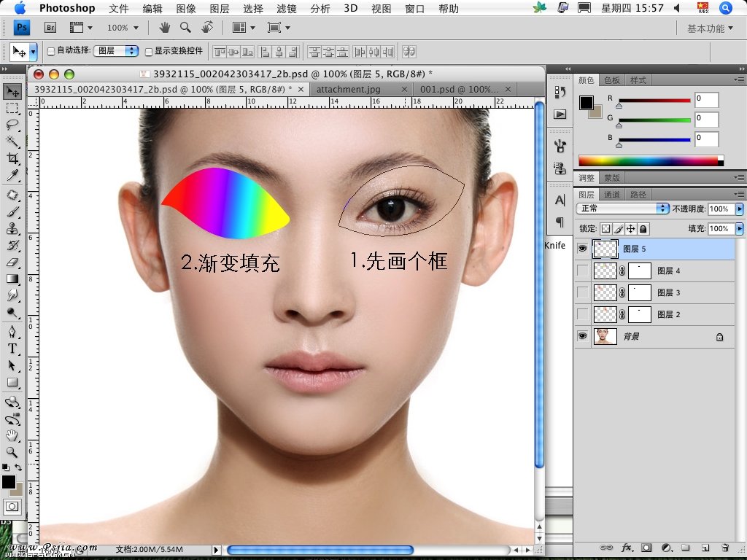Image resolution: width=747 pixels, height=560 pixels.
Task: Show 图层 2 visibility box
Action: pyautogui.click(x=582, y=314)
